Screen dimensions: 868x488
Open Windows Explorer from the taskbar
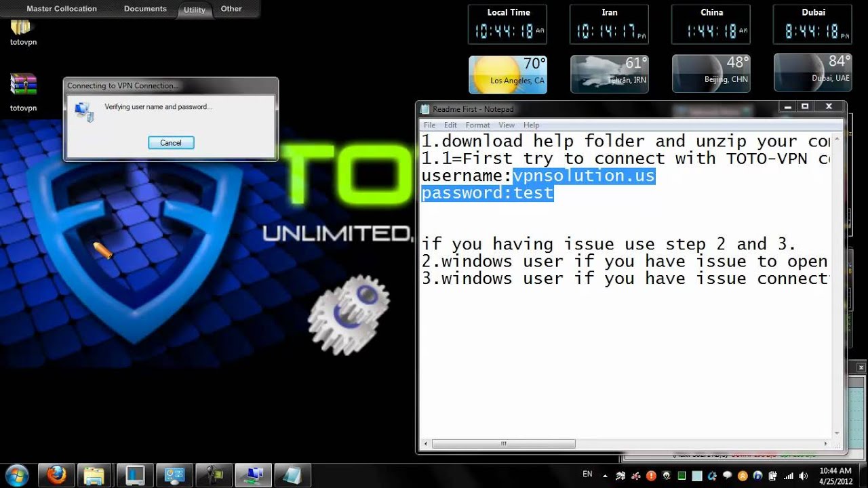pos(96,474)
